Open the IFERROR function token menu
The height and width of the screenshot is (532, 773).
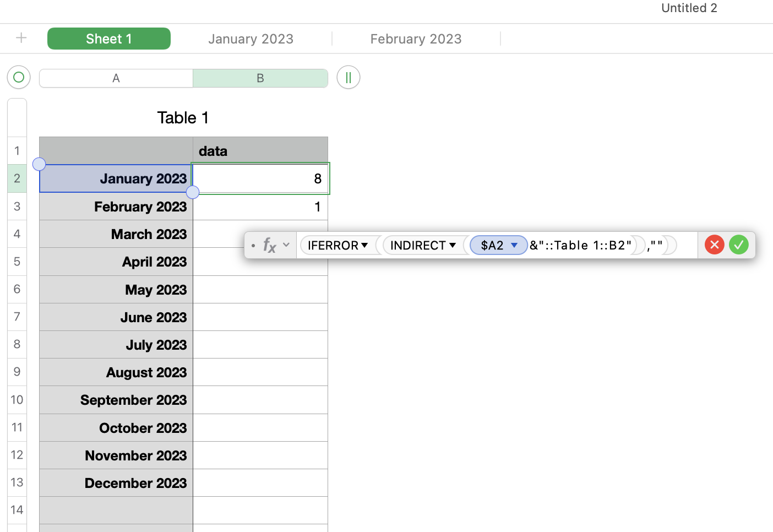tap(364, 245)
